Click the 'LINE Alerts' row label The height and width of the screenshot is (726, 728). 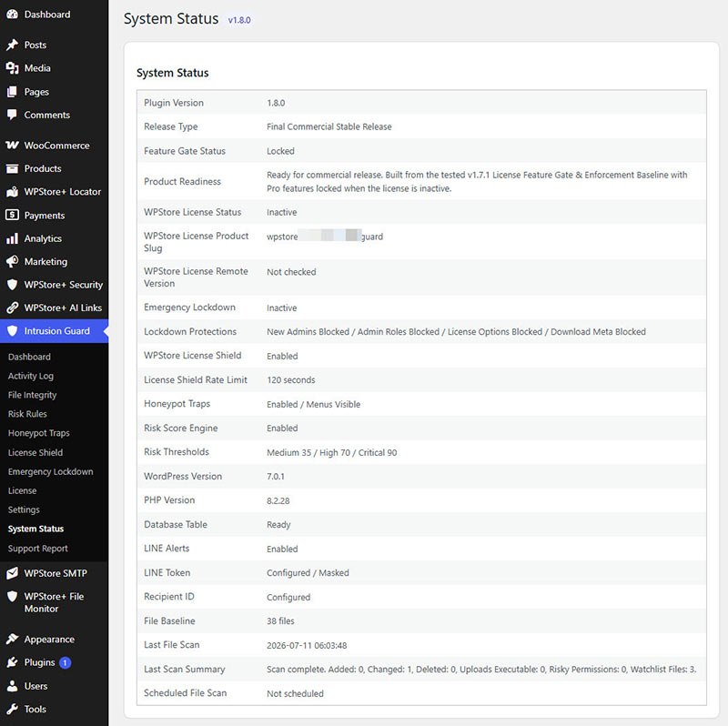click(x=167, y=549)
